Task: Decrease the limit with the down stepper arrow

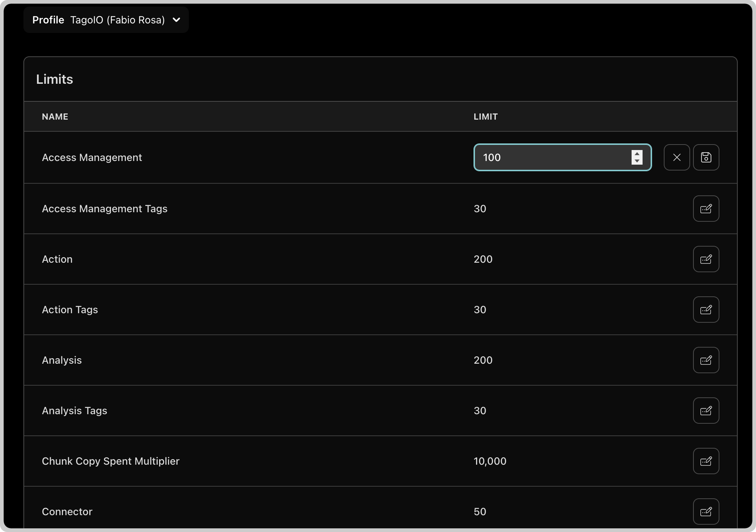Action: pyautogui.click(x=637, y=161)
